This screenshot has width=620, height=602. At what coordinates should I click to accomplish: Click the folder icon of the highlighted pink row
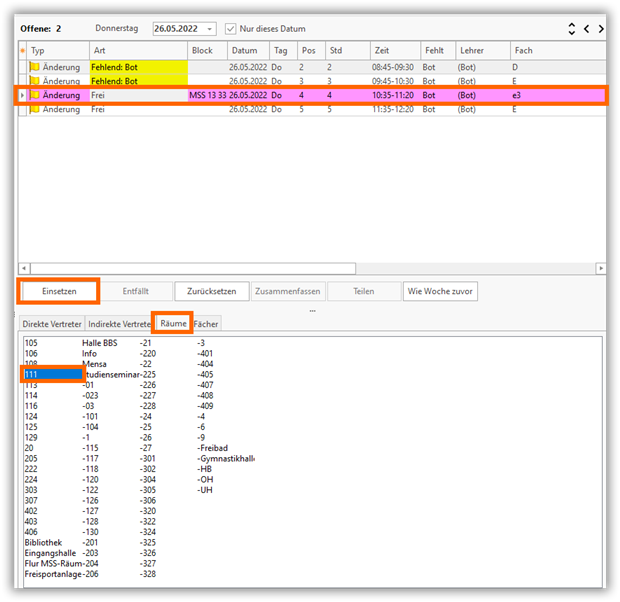(x=35, y=95)
